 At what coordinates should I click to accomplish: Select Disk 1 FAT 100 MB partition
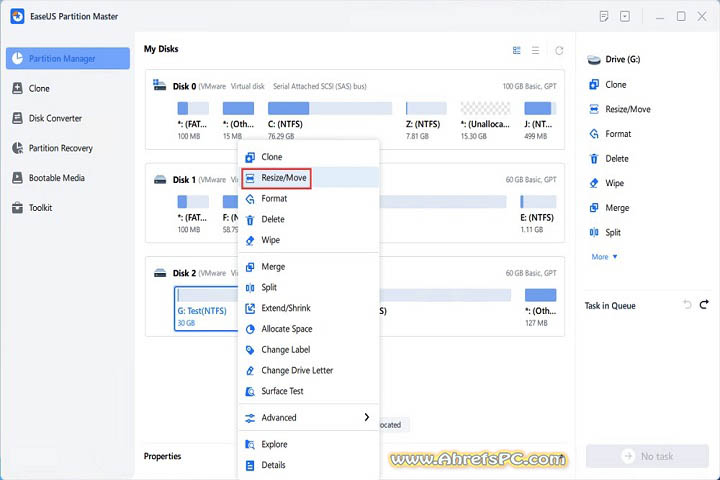192,214
